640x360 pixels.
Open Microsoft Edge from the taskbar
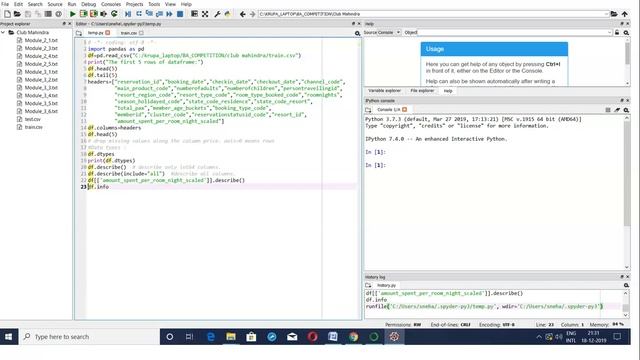(211, 337)
